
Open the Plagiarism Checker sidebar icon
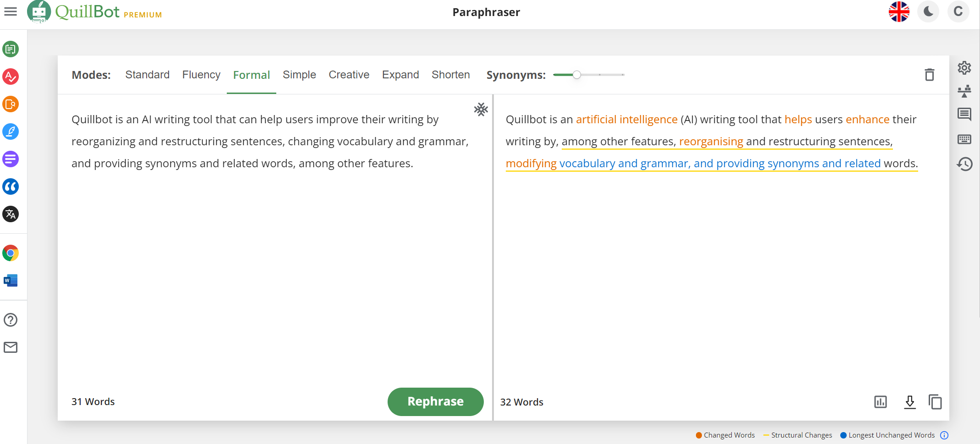[x=11, y=104]
